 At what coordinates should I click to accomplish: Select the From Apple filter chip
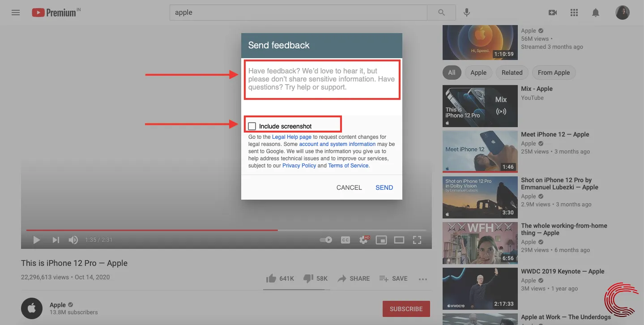point(554,73)
